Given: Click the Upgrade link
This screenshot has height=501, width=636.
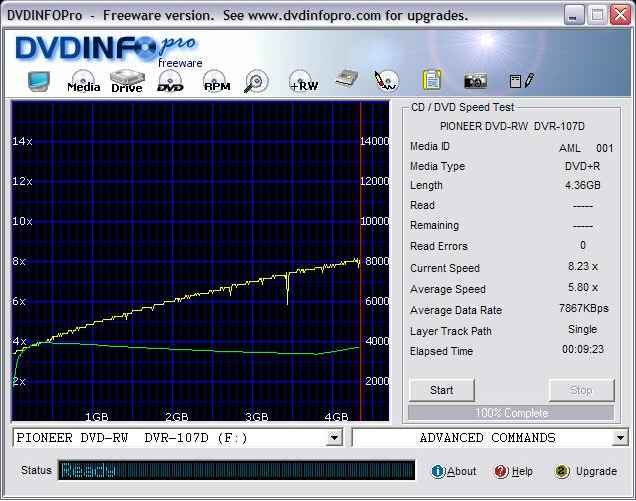Looking at the screenshot, I should pos(596,471).
